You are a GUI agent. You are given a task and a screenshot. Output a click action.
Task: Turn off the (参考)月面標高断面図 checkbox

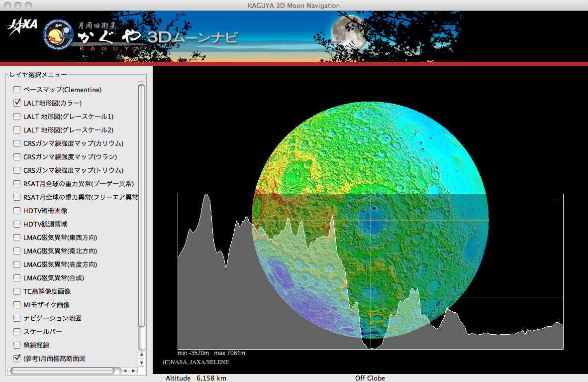pos(17,358)
